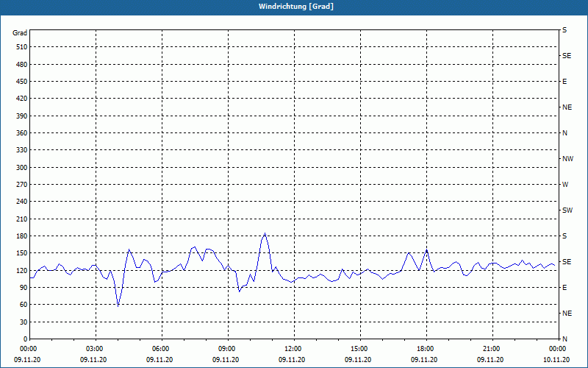588x368 pixels.
Task: Click the SW compass direction label
Action: pos(567,210)
